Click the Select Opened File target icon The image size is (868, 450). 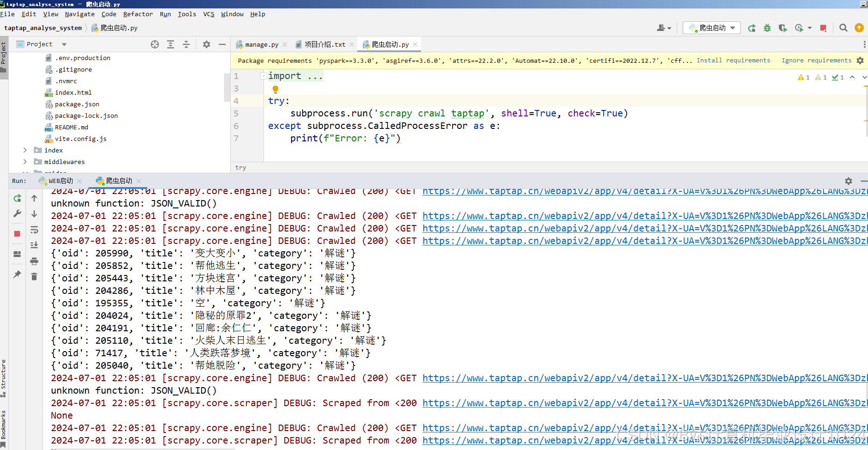pyautogui.click(x=155, y=44)
